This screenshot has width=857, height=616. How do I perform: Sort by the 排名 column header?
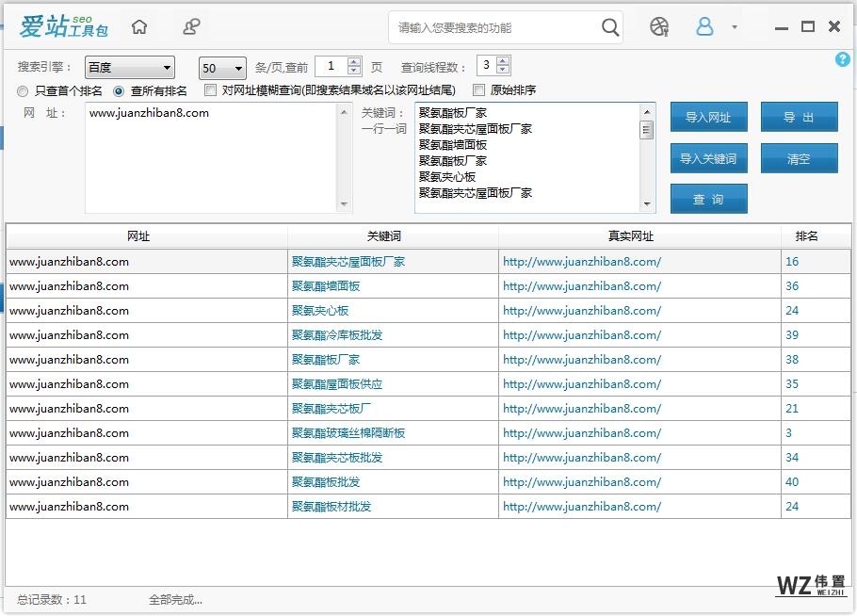[x=806, y=236]
